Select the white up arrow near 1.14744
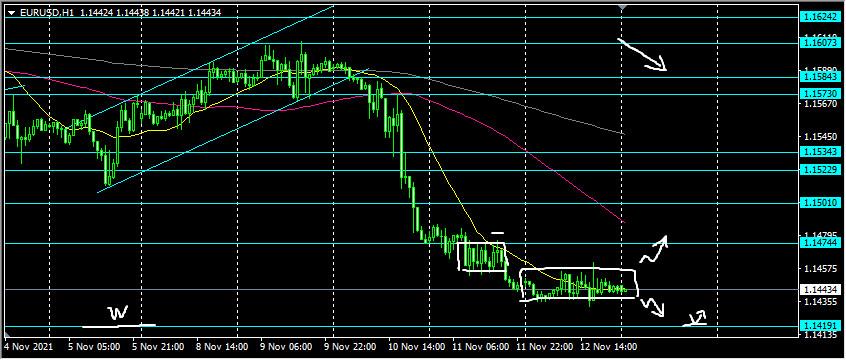Image resolution: width=846 pixels, height=360 pixels. (x=654, y=249)
